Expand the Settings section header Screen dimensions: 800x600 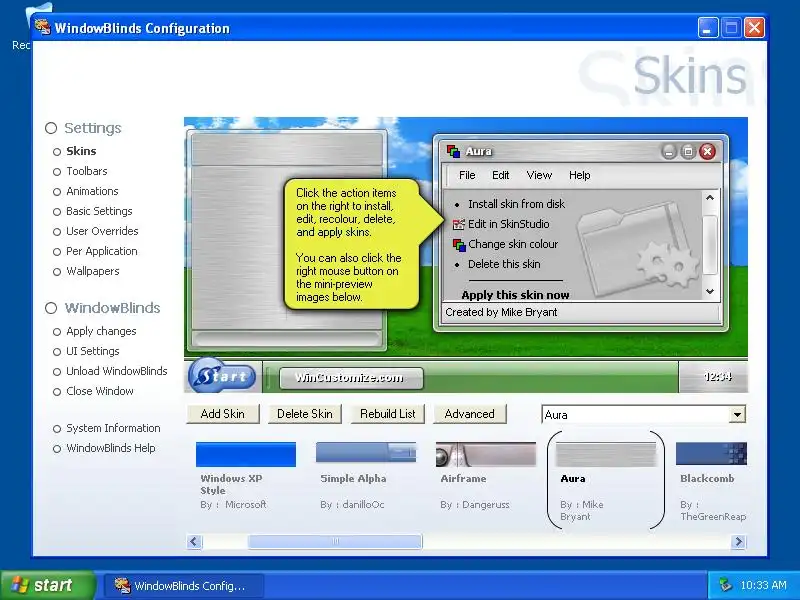pyautogui.click(x=83, y=128)
